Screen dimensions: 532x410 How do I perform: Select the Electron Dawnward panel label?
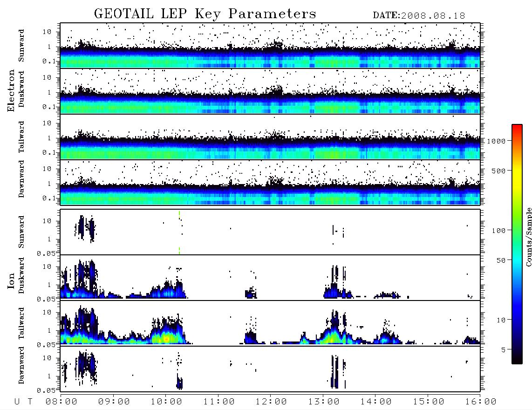coord(21,179)
